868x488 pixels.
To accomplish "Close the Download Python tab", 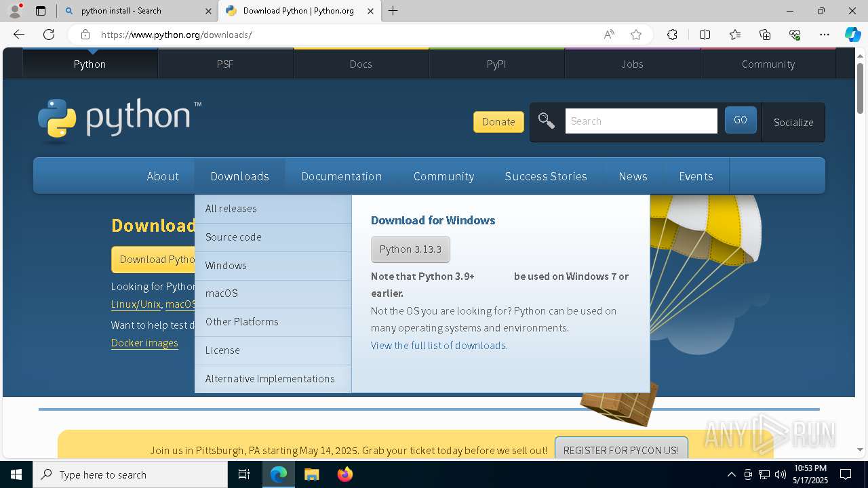I will (x=370, y=11).
